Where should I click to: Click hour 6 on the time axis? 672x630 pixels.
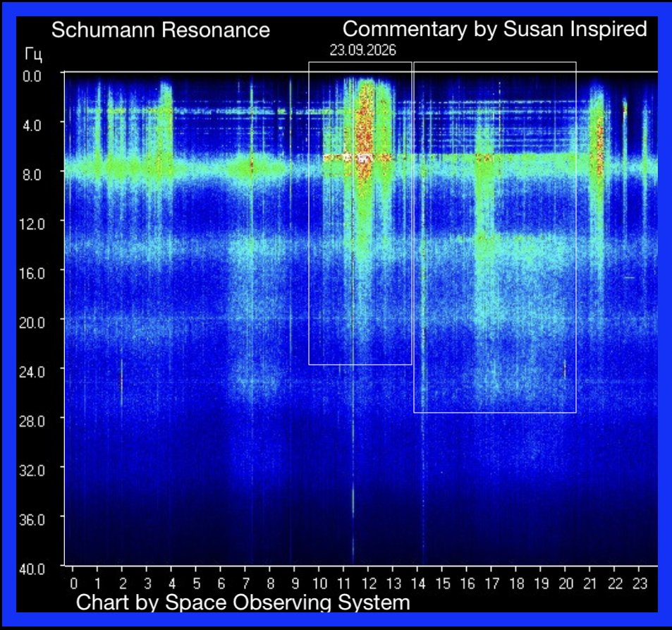click(221, 583)
